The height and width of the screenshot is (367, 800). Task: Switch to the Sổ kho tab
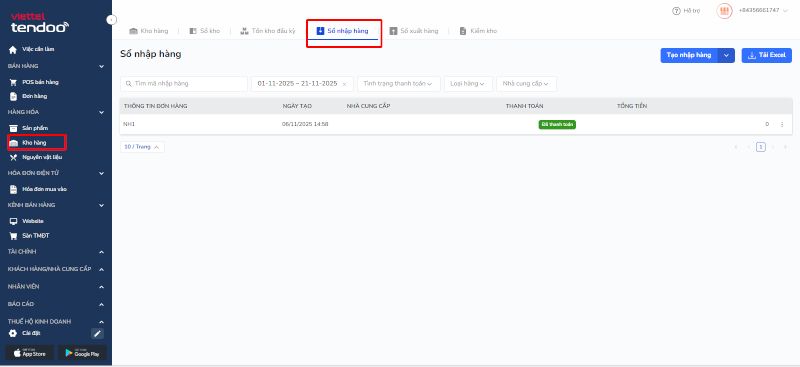[x=205, y=31]
